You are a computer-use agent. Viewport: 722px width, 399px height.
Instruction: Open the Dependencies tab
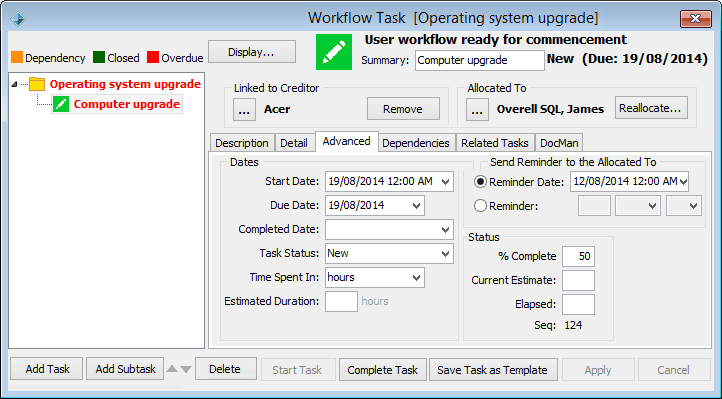[416, 143]
